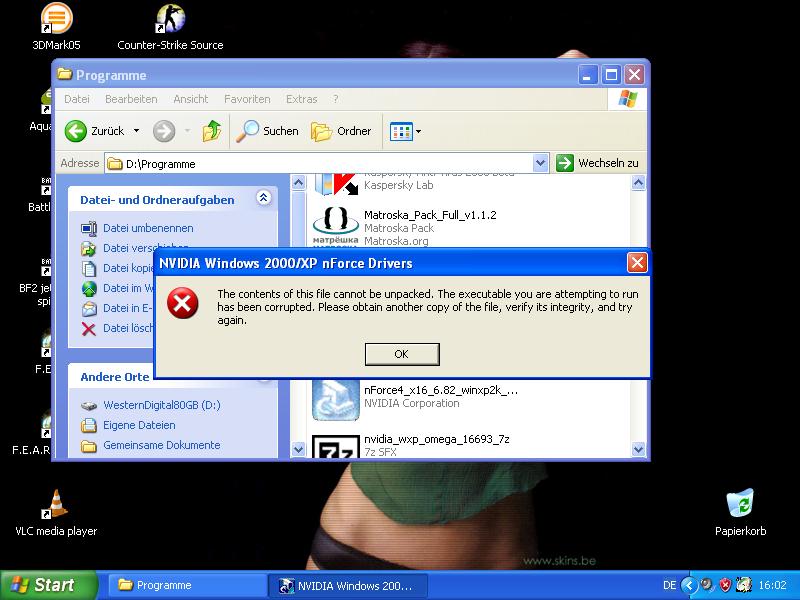Click task pane scroll up arrow
Image resolution: width=800 pixels, height=600 pixels.
[x=298, y=182]
